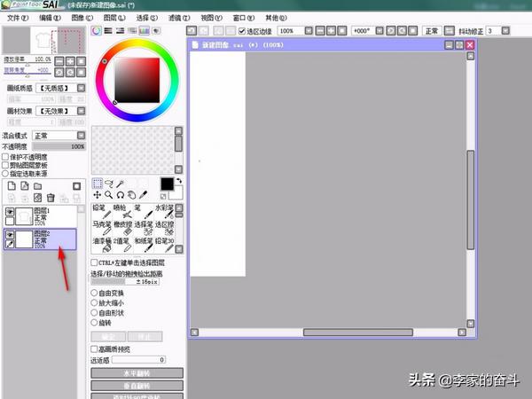Open the 文件 menu
The height and width of the screenshot is (399, 532).
pyautogui.click(x=18, y=18)
